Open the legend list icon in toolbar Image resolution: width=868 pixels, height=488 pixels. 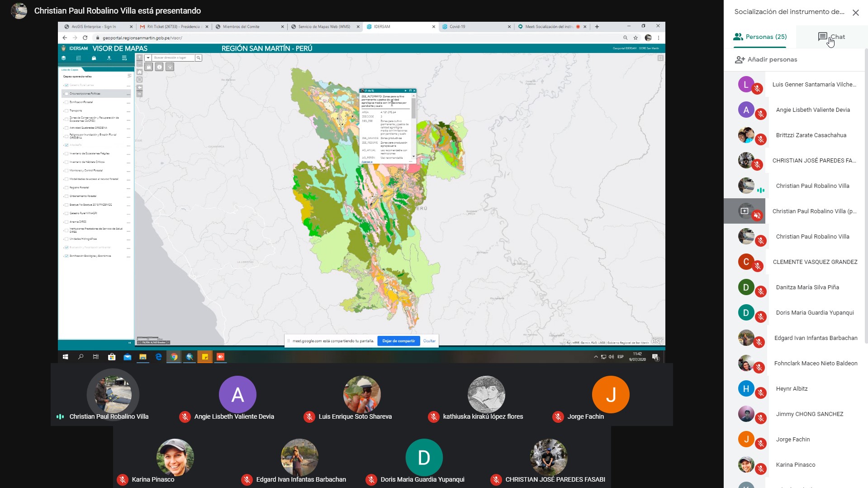point(79,58)
